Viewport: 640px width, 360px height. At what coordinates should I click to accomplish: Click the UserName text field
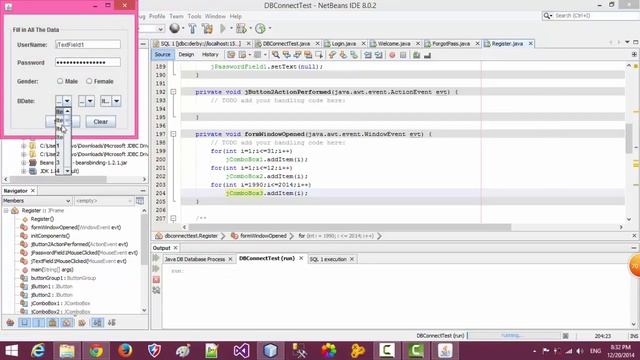(88, 44)
